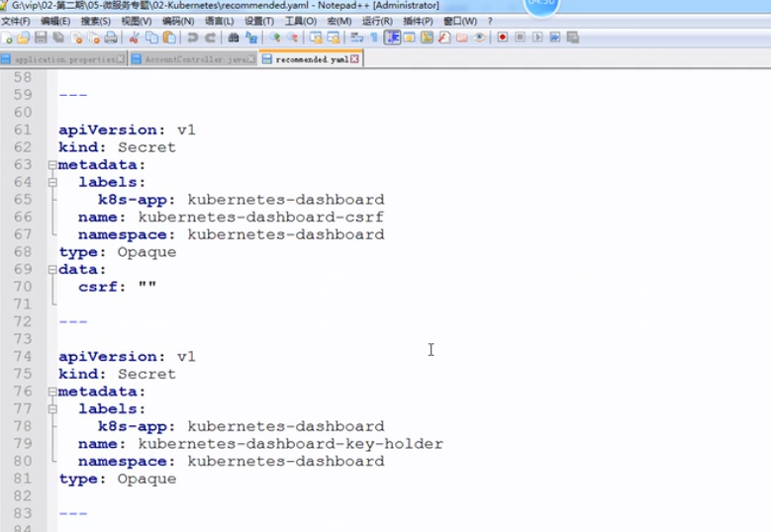Click the csrf key on line 70
771x532 pixels.
[x=97, y=287]
